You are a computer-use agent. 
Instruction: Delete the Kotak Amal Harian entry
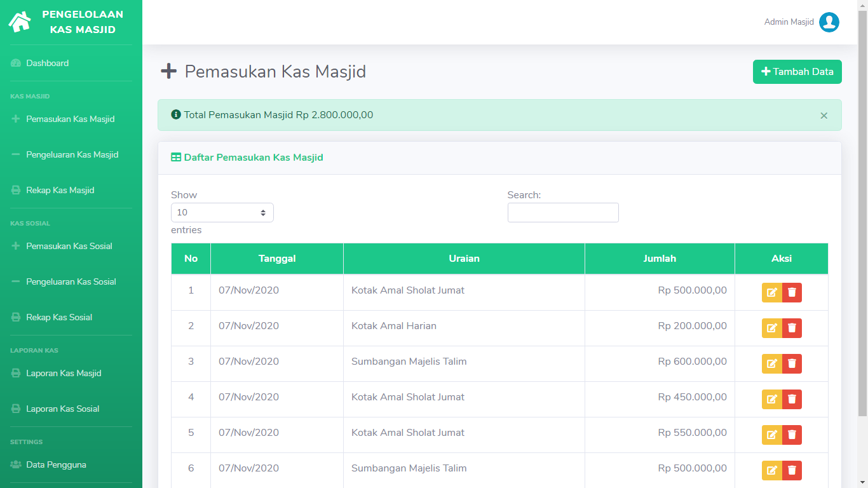(792, 328)
